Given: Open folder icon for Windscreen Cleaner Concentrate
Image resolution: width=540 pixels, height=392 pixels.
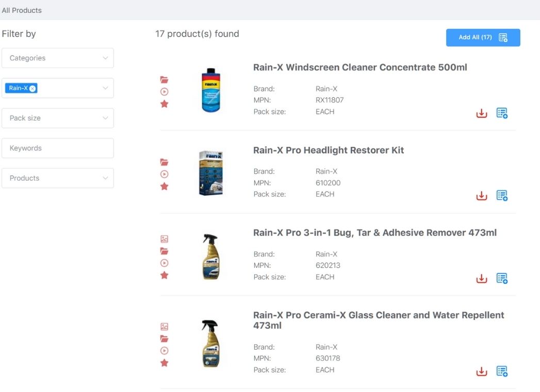Looking at the screenshot, I should pyautogui.click(x=165, y=80).
